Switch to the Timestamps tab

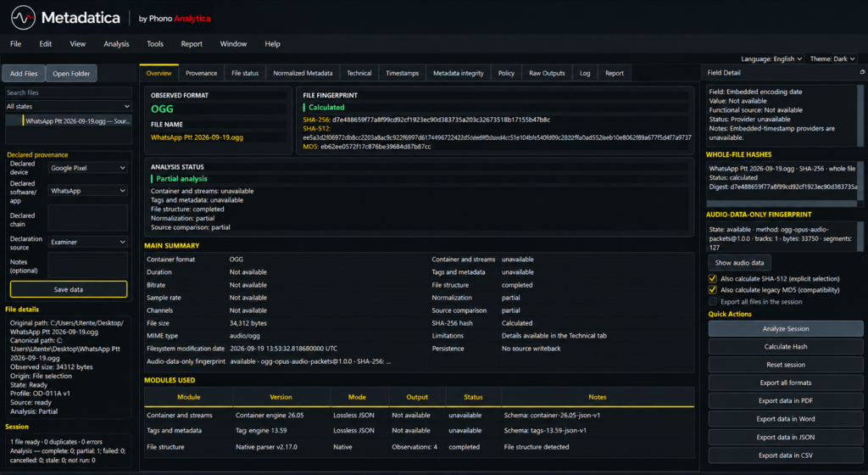click(x=403, y=73)
